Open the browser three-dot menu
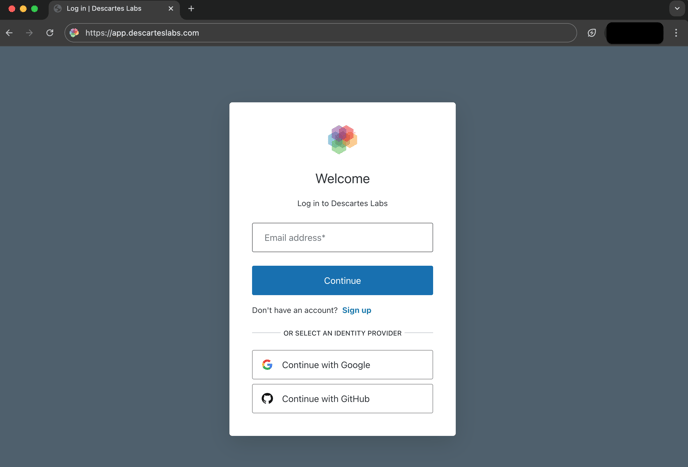688x467 pixels. click(676, 33)
